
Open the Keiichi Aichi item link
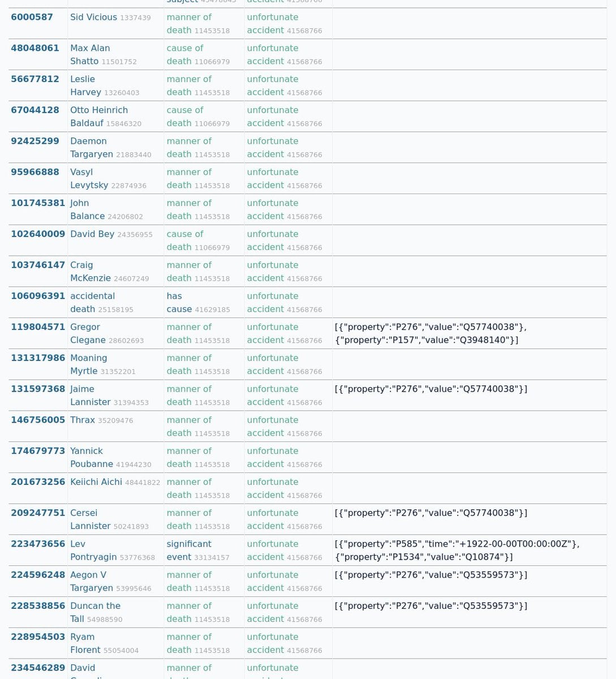point(96,482)
